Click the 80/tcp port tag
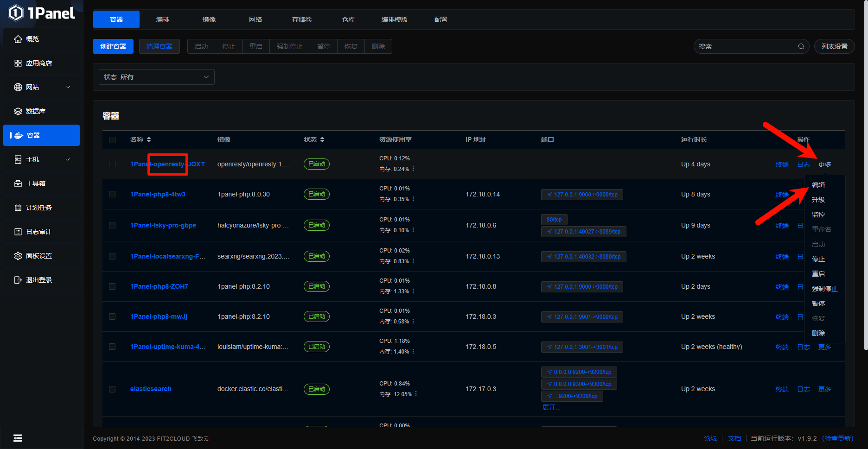 (x=554, y=220)
